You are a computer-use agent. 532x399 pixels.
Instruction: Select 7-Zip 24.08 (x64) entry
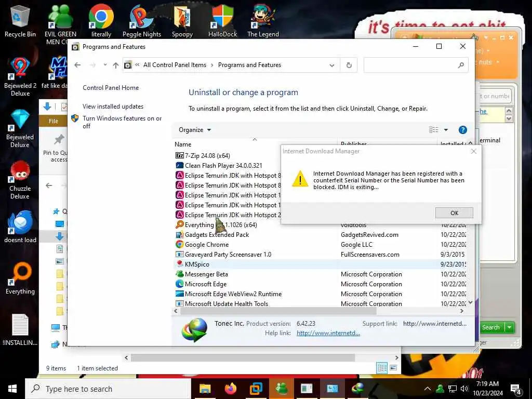pos(207,156)
